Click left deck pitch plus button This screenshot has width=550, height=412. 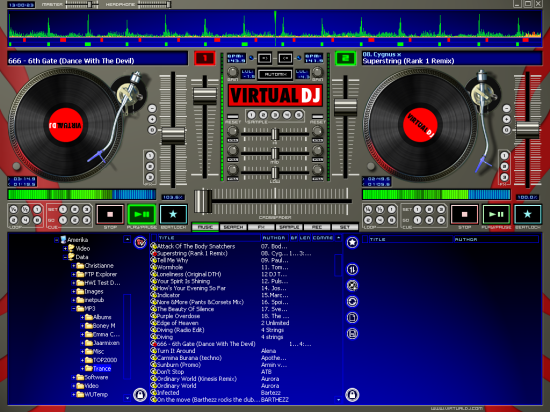tap(152, 119)
